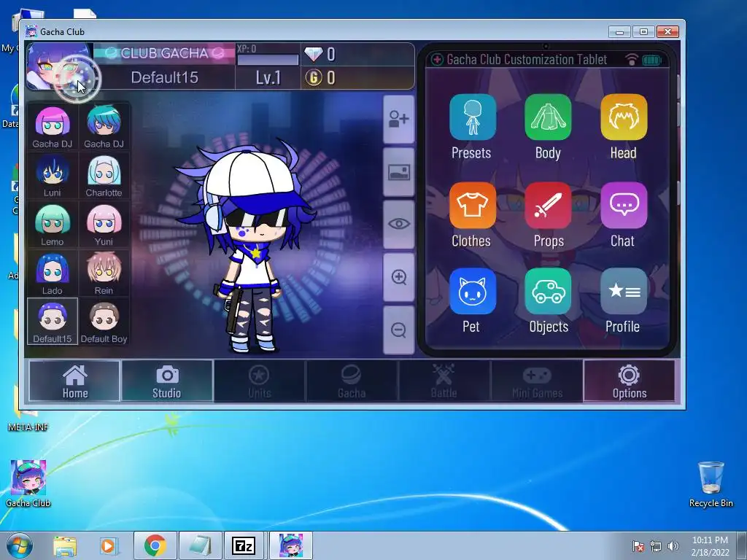The height and width of the screenshot is (560, 747).
Task: Select the teal-haired Gacha DJ character slot
Action: point(104,127)
